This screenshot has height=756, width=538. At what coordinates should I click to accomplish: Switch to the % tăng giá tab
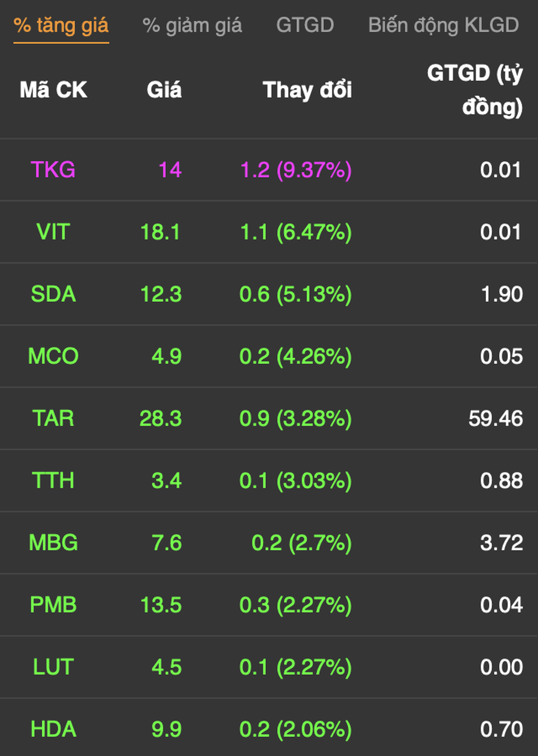[61, 26]
